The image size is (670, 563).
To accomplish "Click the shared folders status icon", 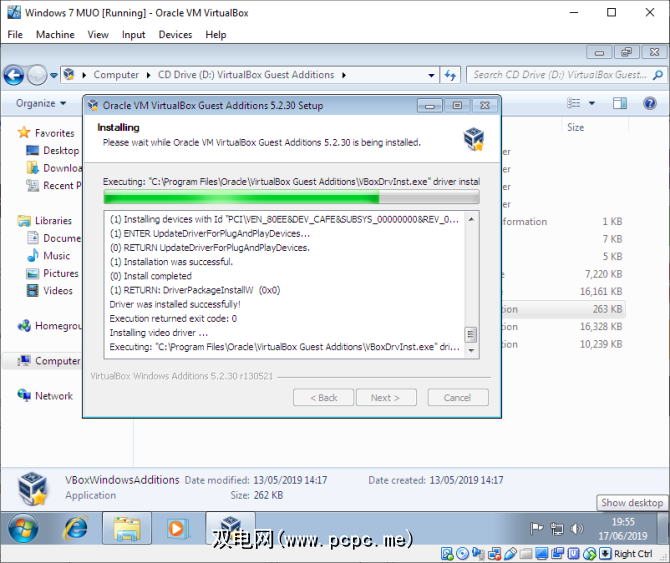I will coord(526,554).
